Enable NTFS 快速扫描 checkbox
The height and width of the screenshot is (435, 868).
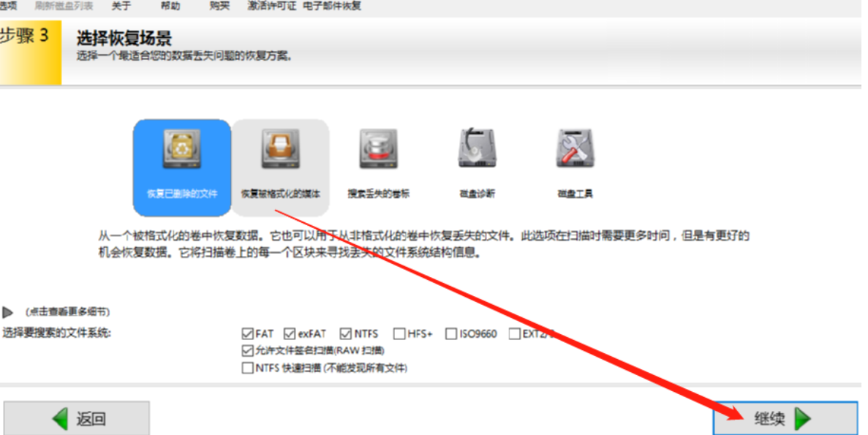(x=247, y=368)
